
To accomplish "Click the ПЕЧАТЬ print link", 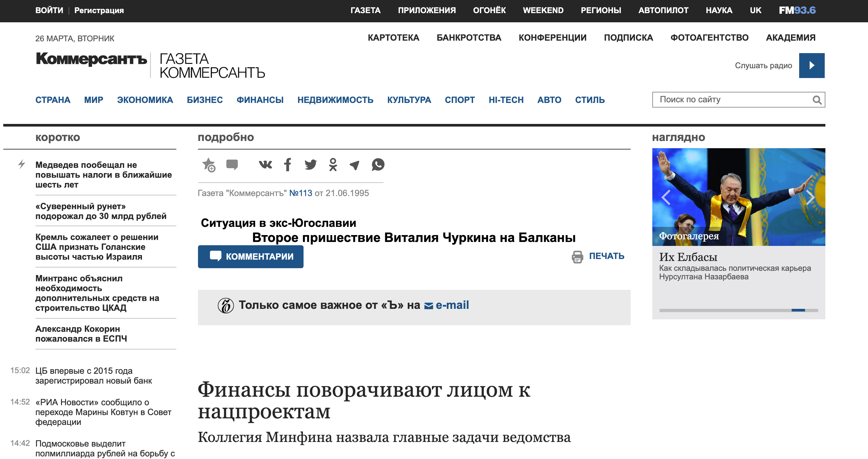I will [606, 256].
